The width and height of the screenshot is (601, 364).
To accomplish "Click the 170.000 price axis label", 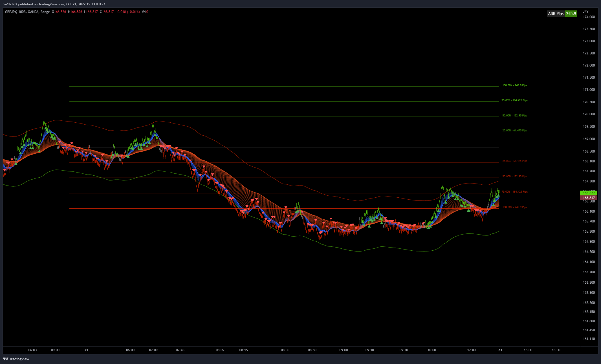I will tap(589, 114).
